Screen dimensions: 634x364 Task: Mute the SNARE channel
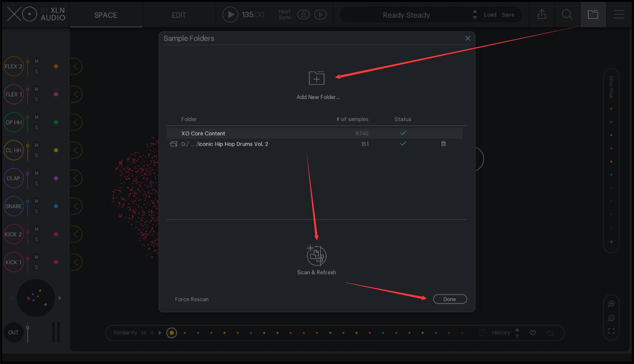pyautogui.click(x=36, y=201)
